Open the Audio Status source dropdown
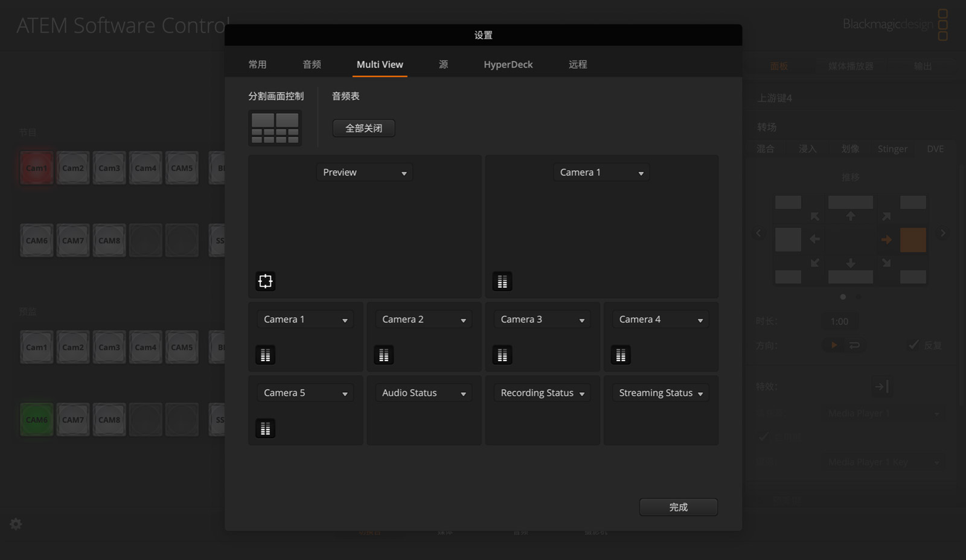 pyautogui.click(x=424, y=393)
